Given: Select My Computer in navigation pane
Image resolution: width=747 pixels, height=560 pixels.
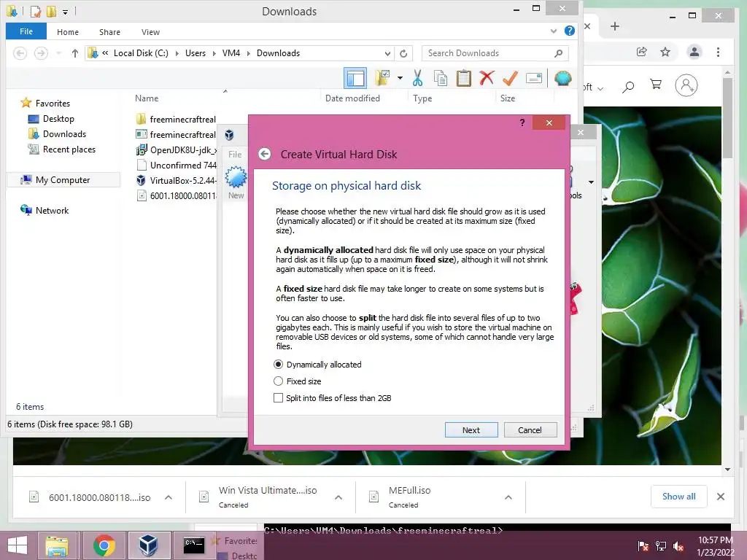Looking at the screenshot, I should (x=63, y=180).
